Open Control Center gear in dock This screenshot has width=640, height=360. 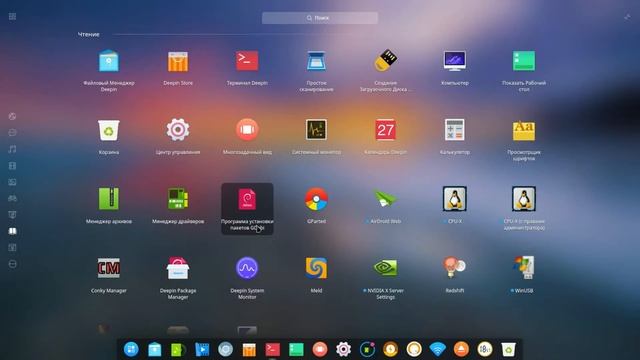(343, 349)
